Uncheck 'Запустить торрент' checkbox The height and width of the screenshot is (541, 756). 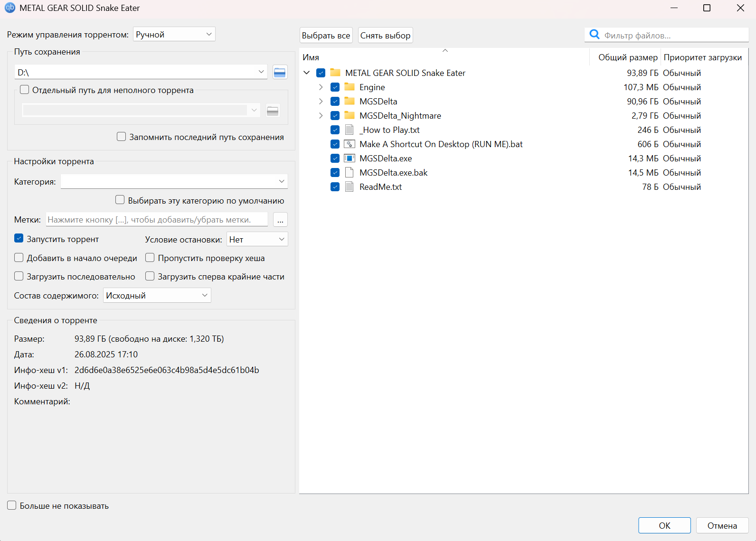click(x=19, y=238)
